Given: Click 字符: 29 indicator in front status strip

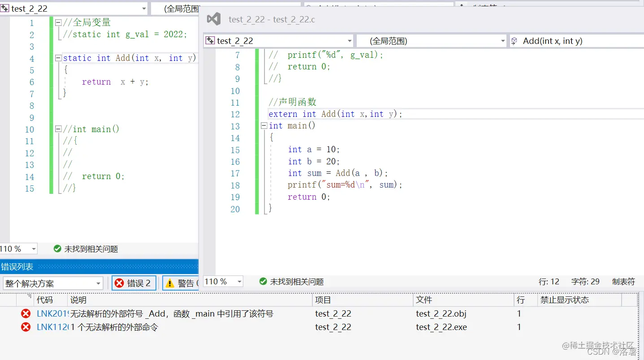Looking at the screenshot, I should tap(585, 282).
